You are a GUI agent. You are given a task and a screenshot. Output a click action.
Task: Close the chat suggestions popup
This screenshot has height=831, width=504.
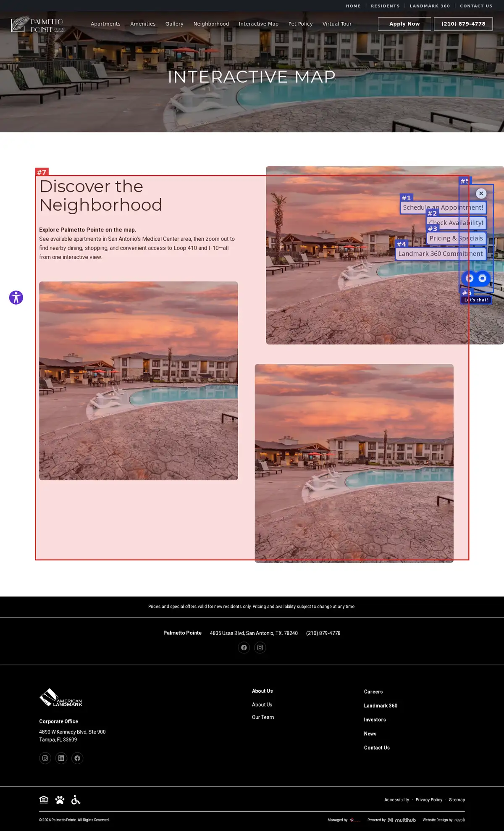click(x=481, y=193)
